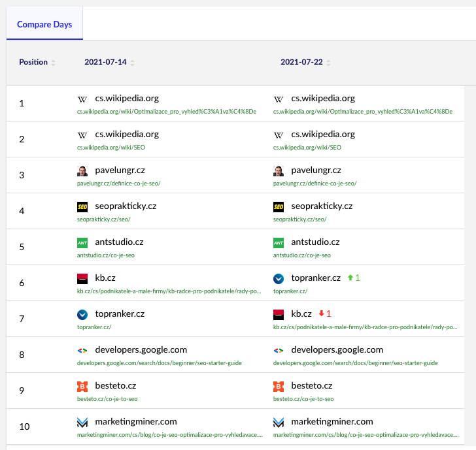Select cs.wikipedia.org domain name in row 1, 2021-07-14
The height and width of the screenshot is (450, 476).
click(x=127, y=99)
